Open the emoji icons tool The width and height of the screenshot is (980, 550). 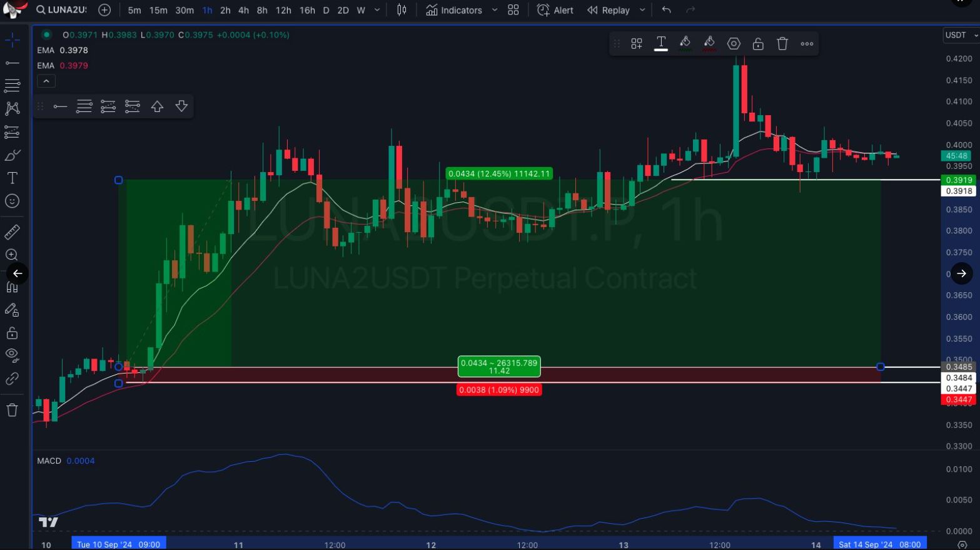[12, 201]
